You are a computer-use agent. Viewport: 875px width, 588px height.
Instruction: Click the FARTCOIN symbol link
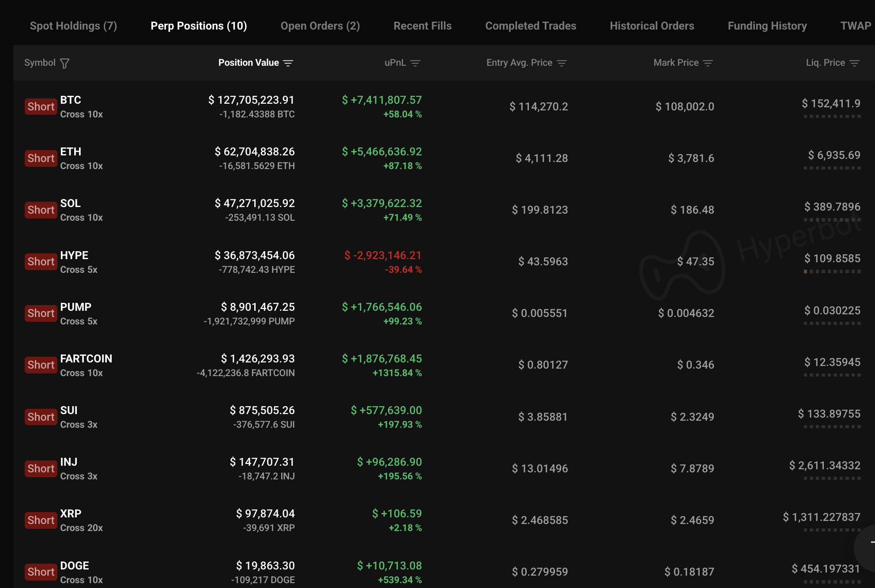point(86,358)
